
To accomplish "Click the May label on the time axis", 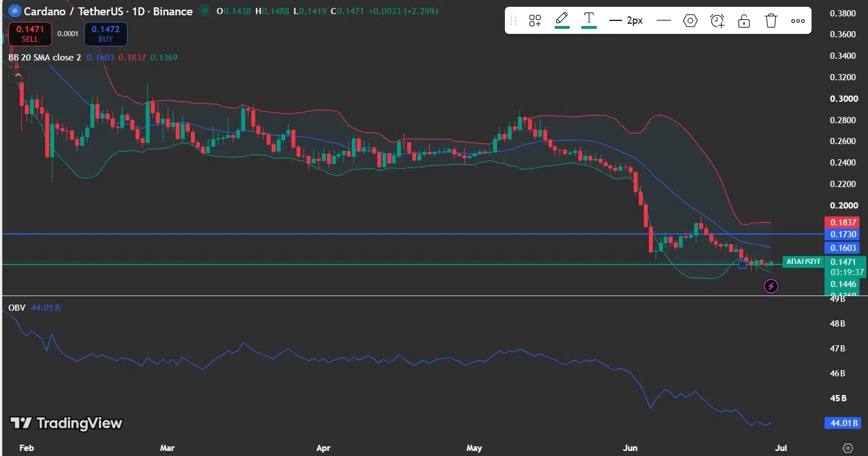I will (474, 448).
